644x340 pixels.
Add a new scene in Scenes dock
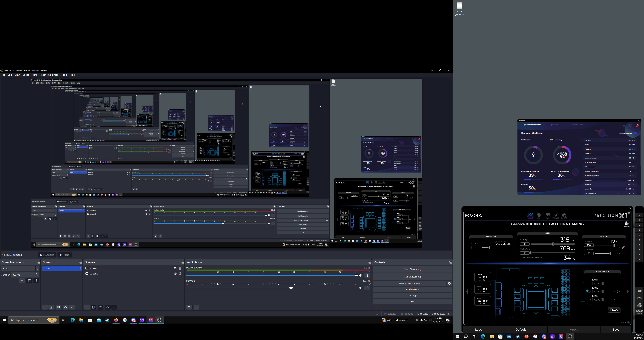(45, 307)
